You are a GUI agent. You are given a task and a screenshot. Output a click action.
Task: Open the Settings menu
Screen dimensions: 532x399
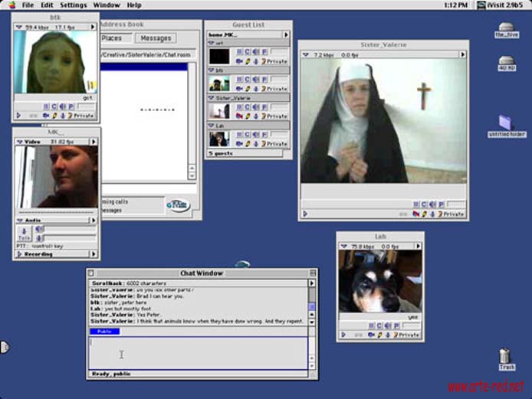[74, 5]
